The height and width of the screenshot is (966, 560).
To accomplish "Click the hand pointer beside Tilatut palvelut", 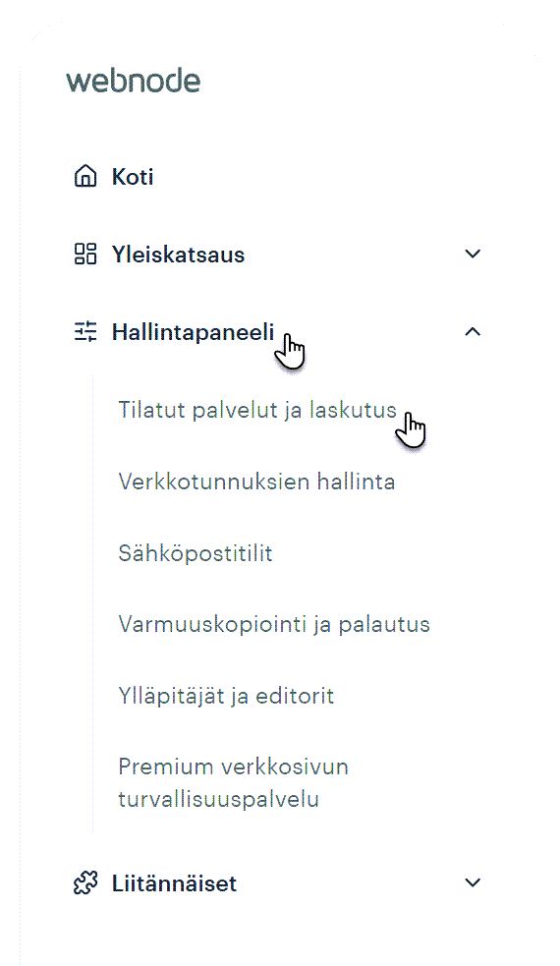I will pos(411,430).
